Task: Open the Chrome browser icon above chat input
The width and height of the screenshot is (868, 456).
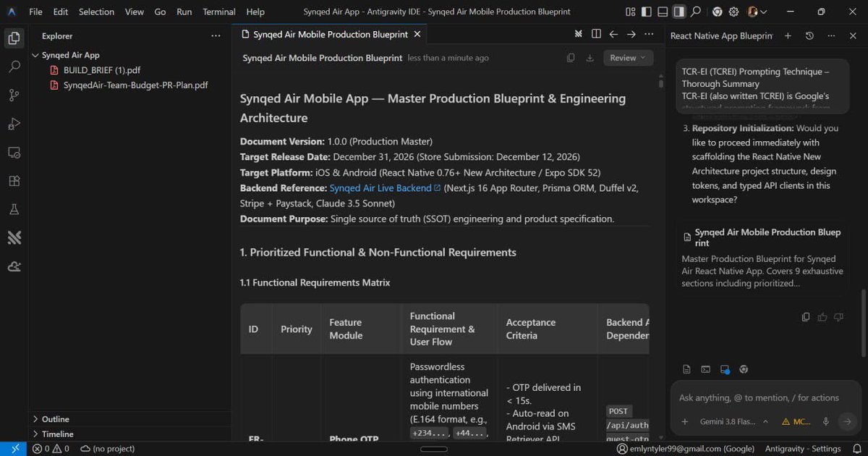Action: click(743, 369)
